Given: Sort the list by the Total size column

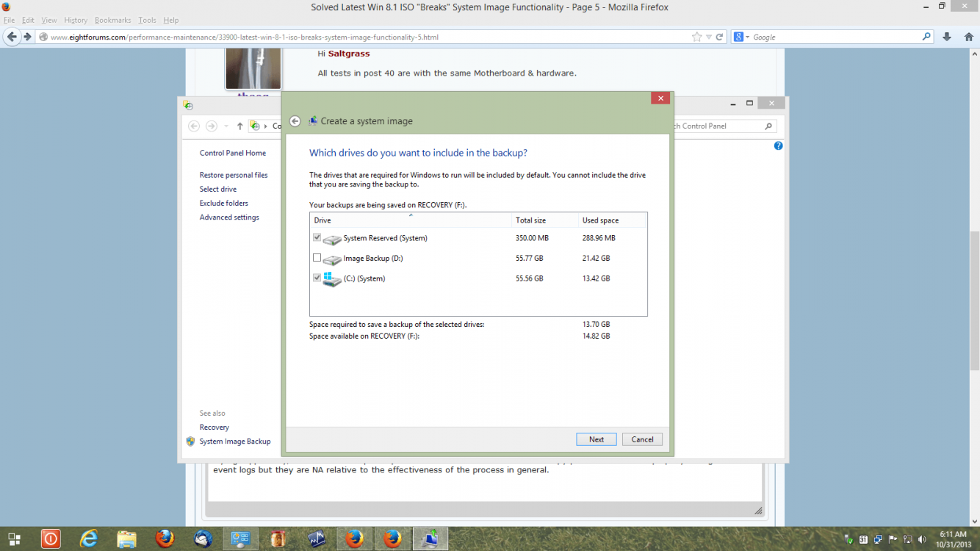Looking at the screenshot, I should pos(545,220).
